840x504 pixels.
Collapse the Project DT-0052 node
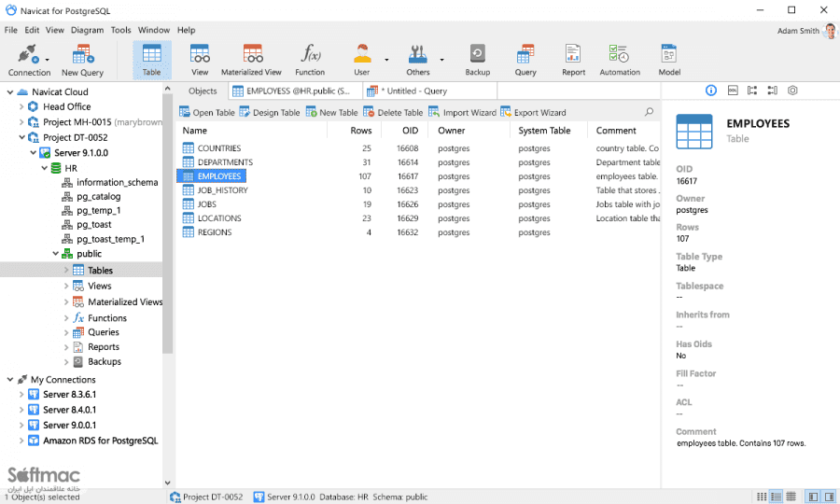(x=21, y=137)
